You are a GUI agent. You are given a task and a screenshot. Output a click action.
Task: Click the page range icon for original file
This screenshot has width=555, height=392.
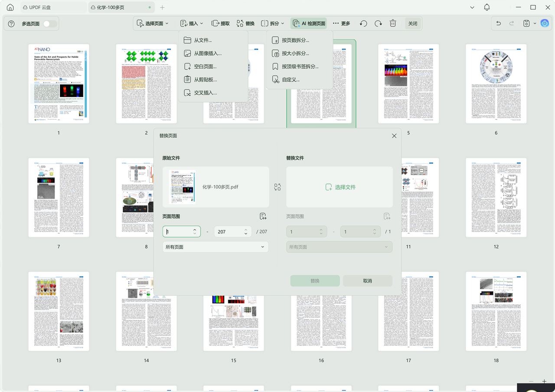point(263,216)
